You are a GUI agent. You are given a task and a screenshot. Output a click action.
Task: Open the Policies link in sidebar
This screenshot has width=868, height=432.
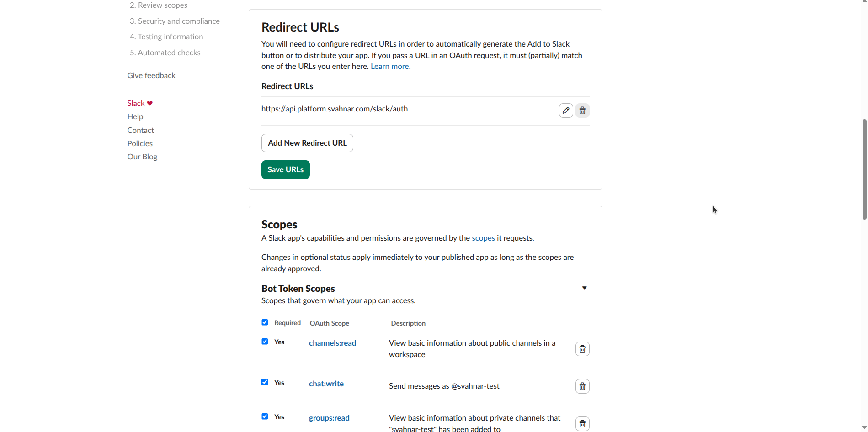[x=140, y=143]
